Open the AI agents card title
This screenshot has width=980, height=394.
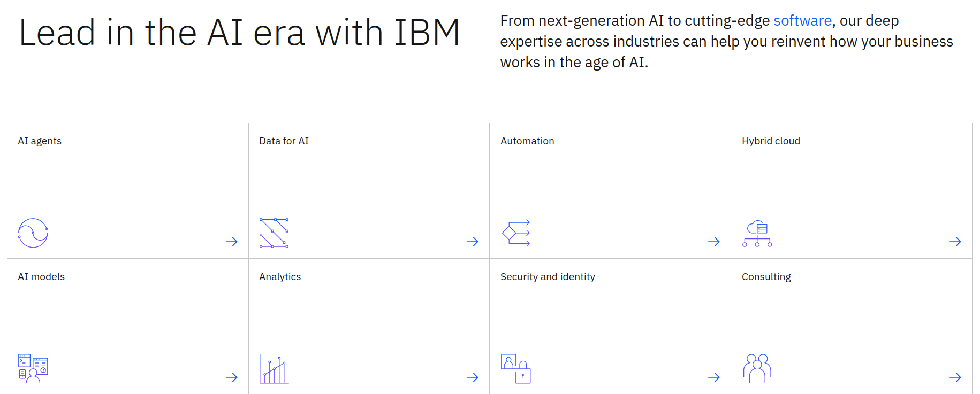[x=40, y=141]
